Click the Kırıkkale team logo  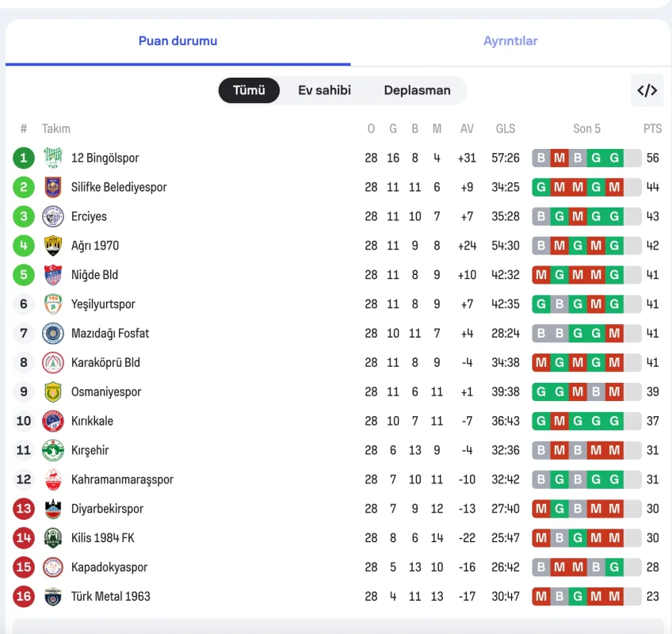point(53,421)
